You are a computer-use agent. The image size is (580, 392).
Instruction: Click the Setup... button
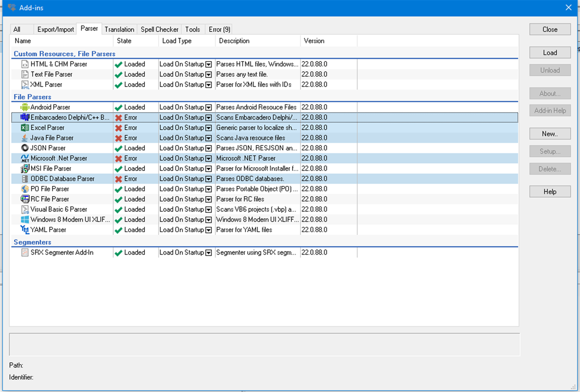550,151
